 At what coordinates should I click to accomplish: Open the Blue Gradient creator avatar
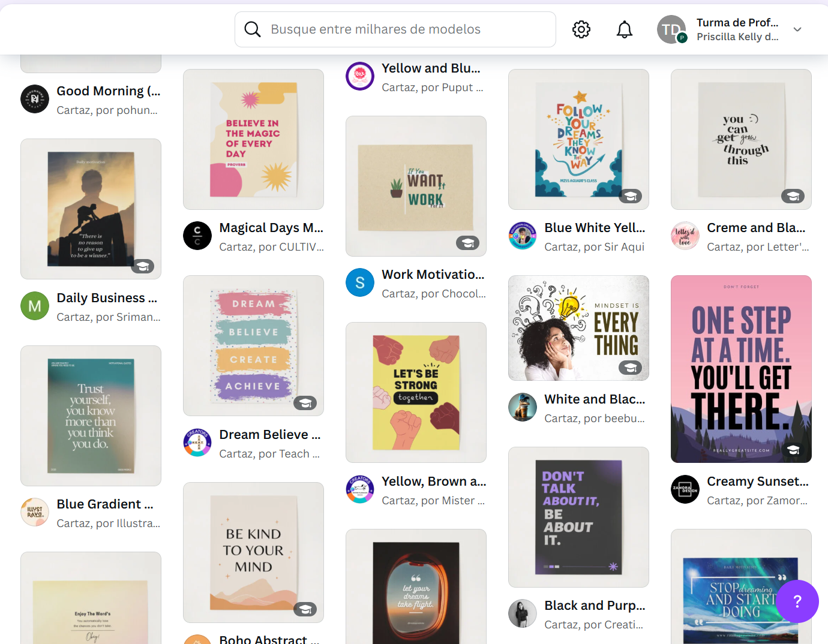[35, 512]
